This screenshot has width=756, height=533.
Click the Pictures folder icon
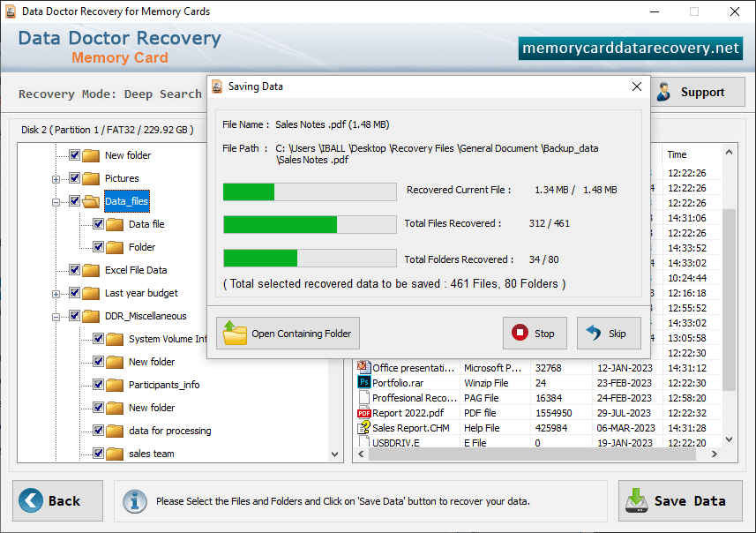(x=91, y=178)
